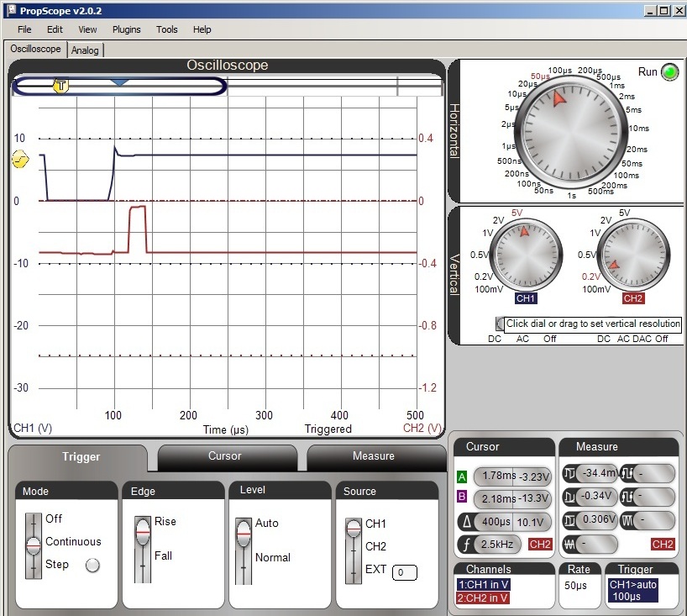Set trigger Level to Normal
Image resolution: width=687 pixels, height=616 pixels.
(272, 557)
